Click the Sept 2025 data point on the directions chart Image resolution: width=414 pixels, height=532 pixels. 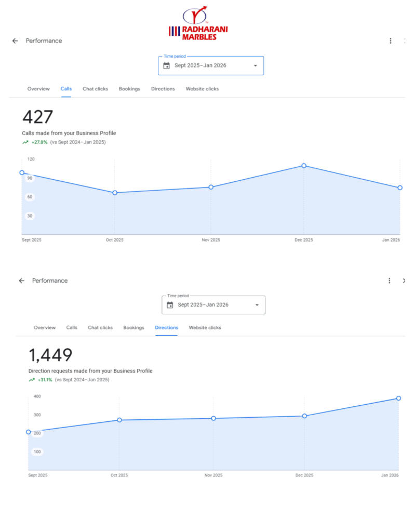click(29, 432)
